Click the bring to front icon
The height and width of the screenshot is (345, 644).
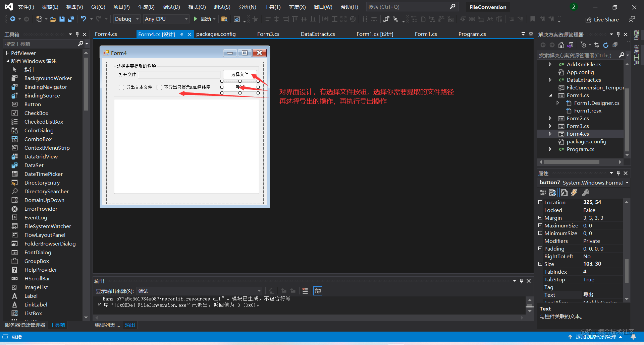pyautogui.click(x=386, y=19)
